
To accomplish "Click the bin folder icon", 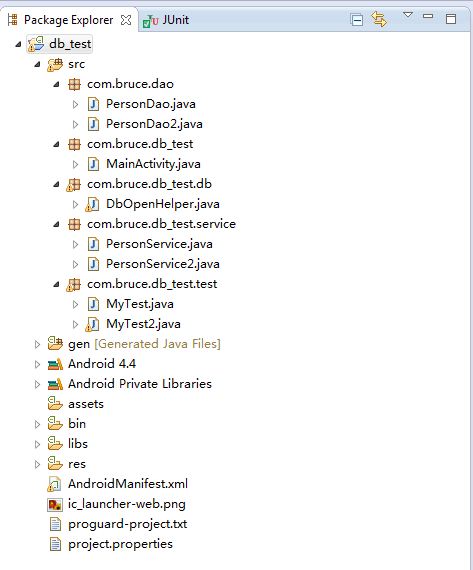I will [55, 424].
